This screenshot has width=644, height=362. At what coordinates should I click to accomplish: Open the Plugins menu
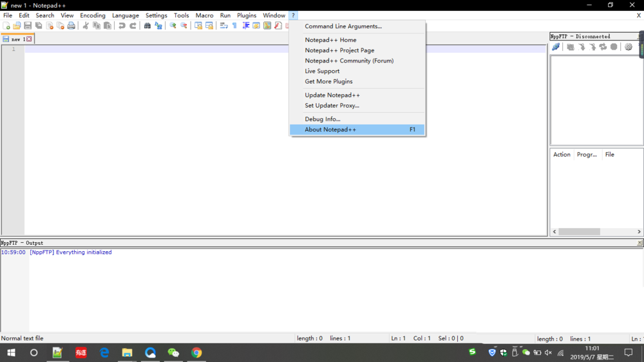pos(247,15)
